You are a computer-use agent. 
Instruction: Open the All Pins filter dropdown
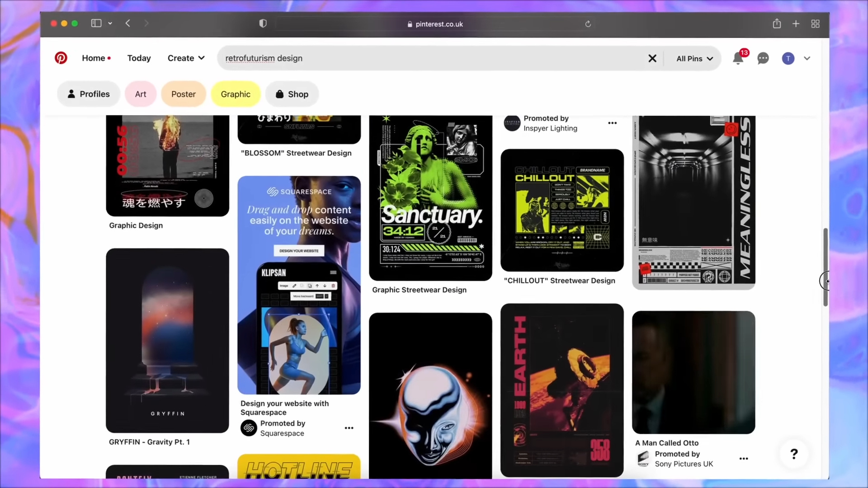[694, 59]
